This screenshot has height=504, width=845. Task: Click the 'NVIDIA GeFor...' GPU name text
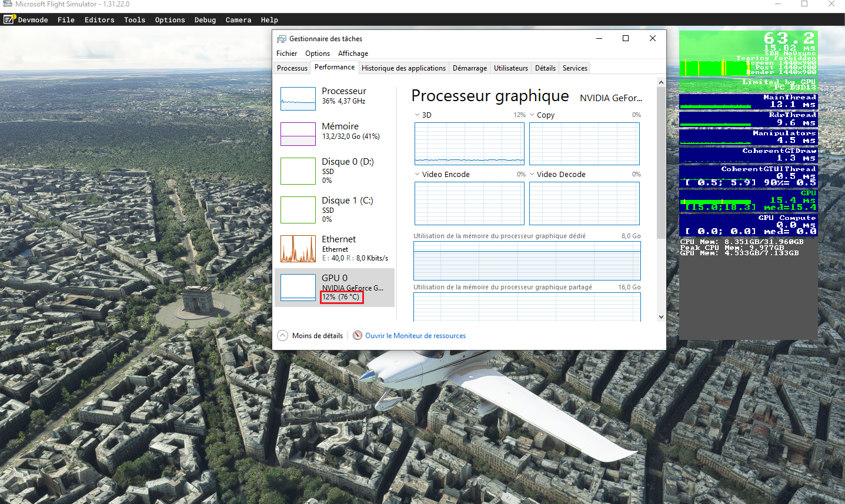(x=611, y=98)
